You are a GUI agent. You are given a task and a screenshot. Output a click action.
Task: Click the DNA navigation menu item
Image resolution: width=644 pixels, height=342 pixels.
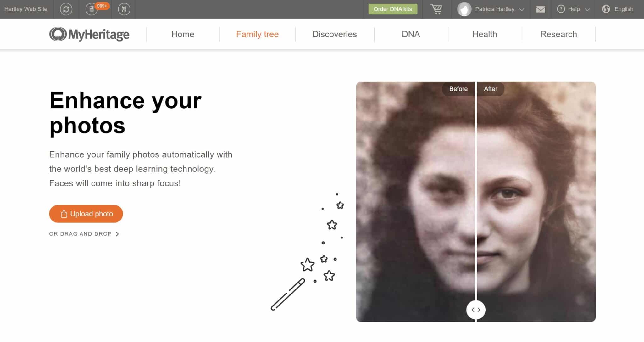coord(410,34)
